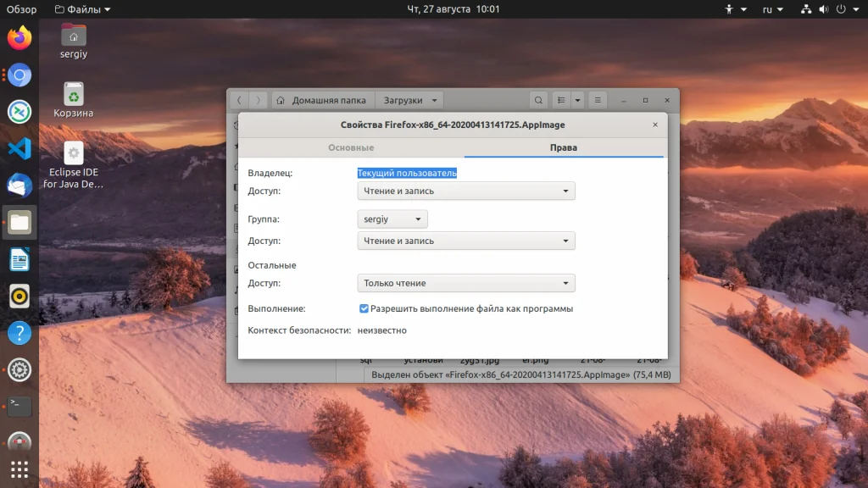Open Thunderbird mail in dock
This screenshot has width=868, height=488.
click(x=19, y=186)
